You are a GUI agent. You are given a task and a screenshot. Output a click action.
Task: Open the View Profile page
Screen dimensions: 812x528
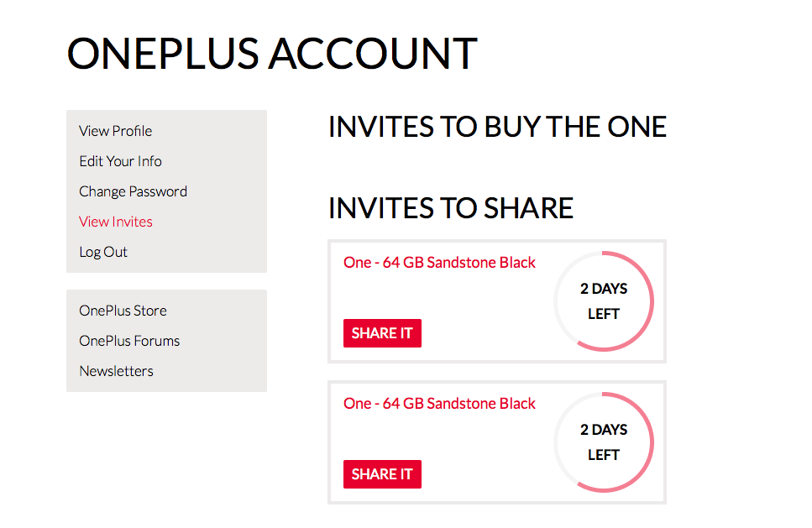pos(115,131)
